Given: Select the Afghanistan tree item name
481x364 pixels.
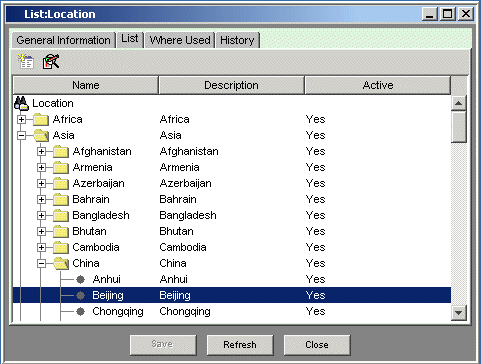Looking at the screenshot, I should [x=102, y=151].
